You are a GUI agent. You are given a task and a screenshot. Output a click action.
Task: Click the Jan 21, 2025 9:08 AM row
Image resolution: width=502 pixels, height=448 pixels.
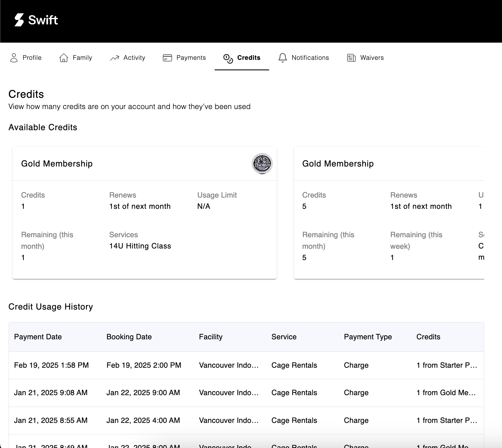tap(51, 392)
